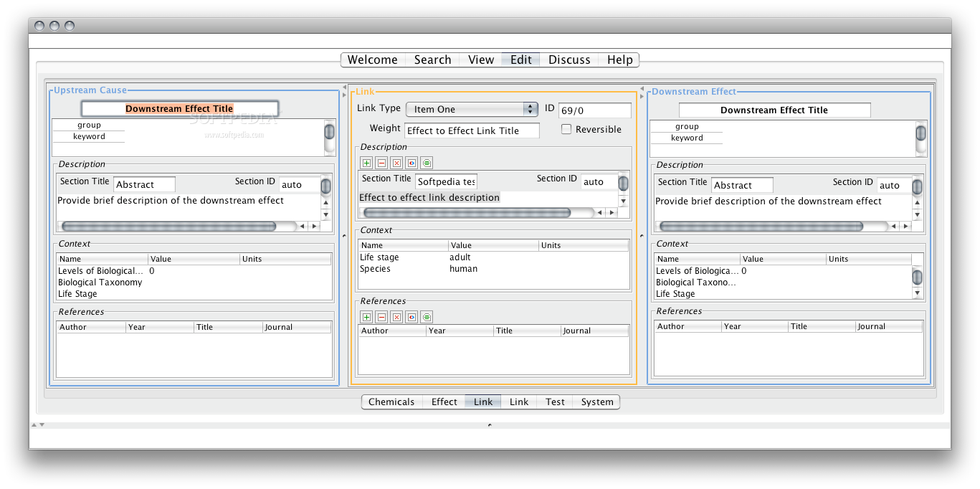This screenshot has width=980, height=489.
Task: Click minus icon in Link Description toolbar
Action: 381,163
